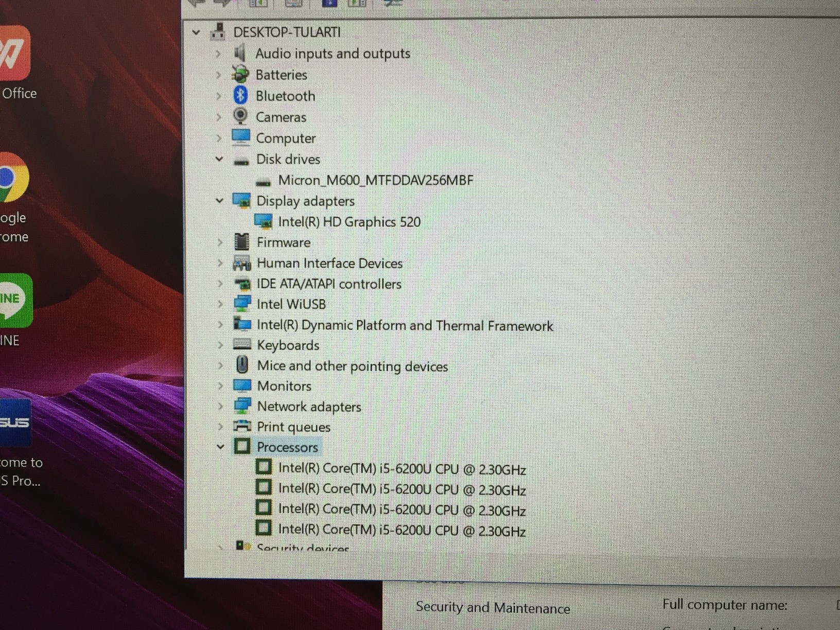This screenshot has height=630, width=840.
Task: Click the Intel(R) HD Graphics 520 display icon
Action: click(x=264, y=222)
